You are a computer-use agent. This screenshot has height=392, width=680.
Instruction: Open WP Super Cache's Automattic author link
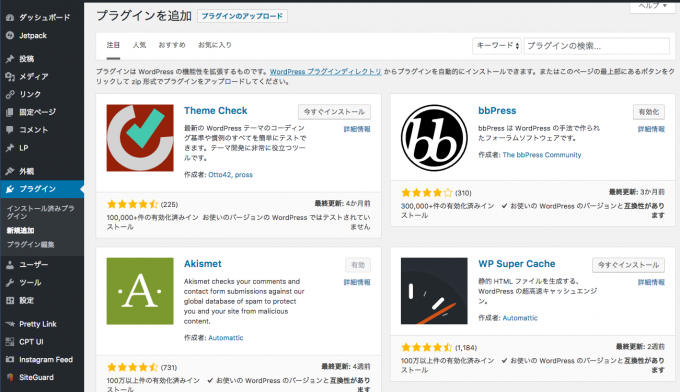click(520, 318)
